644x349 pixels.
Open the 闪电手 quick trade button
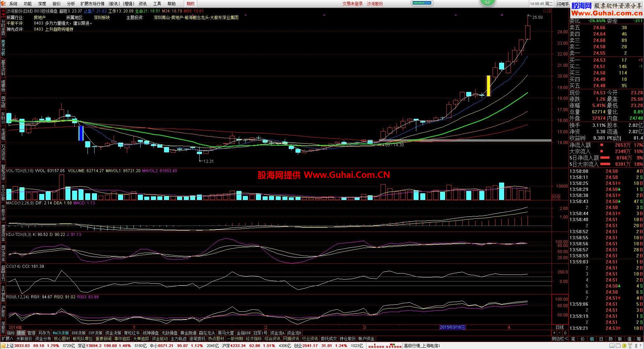(x=562, y=4)
